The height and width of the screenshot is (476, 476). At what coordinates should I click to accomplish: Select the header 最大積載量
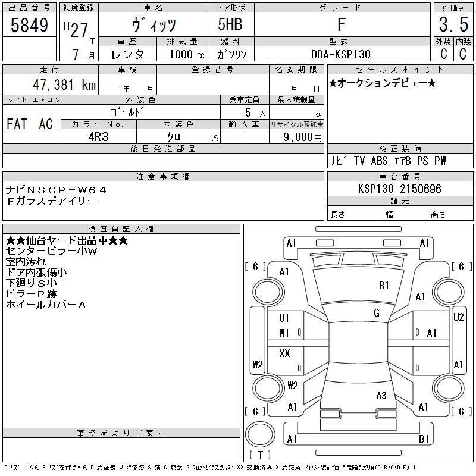tap(296, 99)
